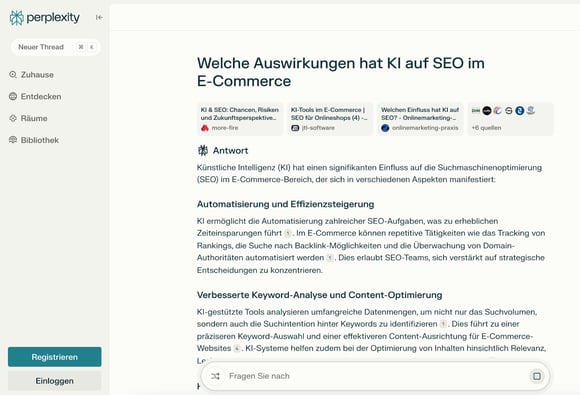
Task: Click the Entdecken globe icon
Action: (13, 97)
